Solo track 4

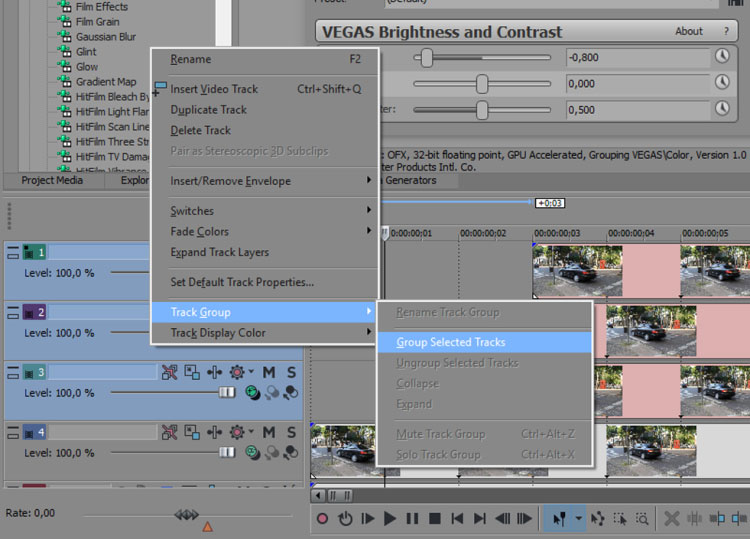(x=291, y=432)
